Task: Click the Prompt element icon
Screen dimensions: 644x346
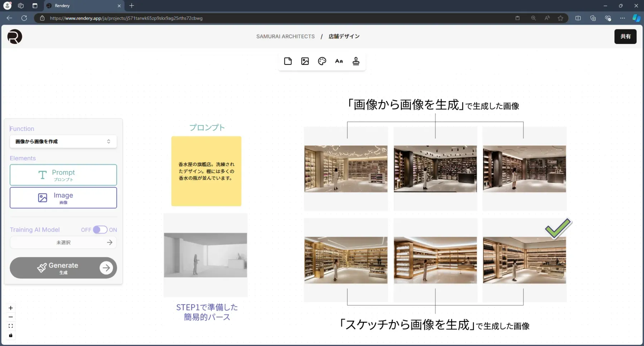Action: coord(42,175)
